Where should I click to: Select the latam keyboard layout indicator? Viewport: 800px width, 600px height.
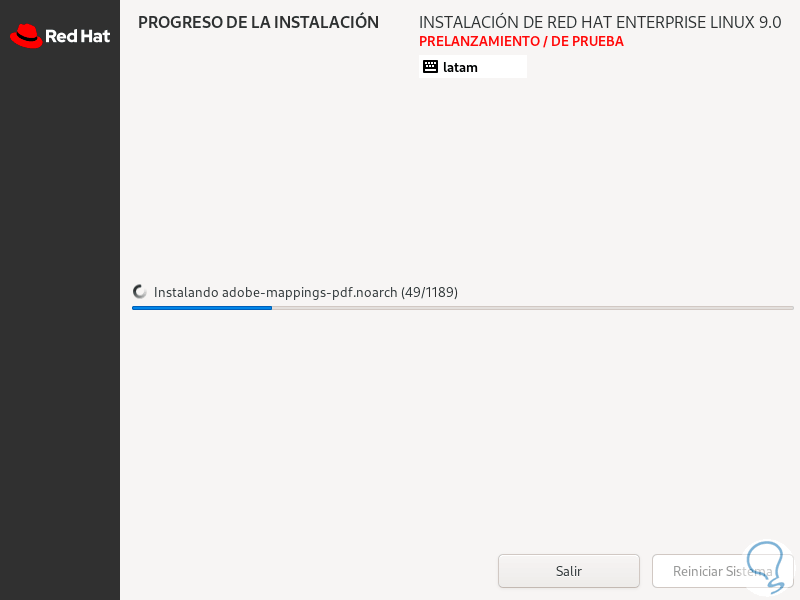coord(472,67)
